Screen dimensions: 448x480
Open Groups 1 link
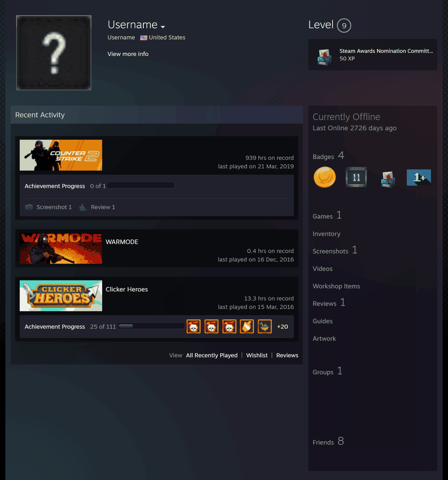pos(327,371)
